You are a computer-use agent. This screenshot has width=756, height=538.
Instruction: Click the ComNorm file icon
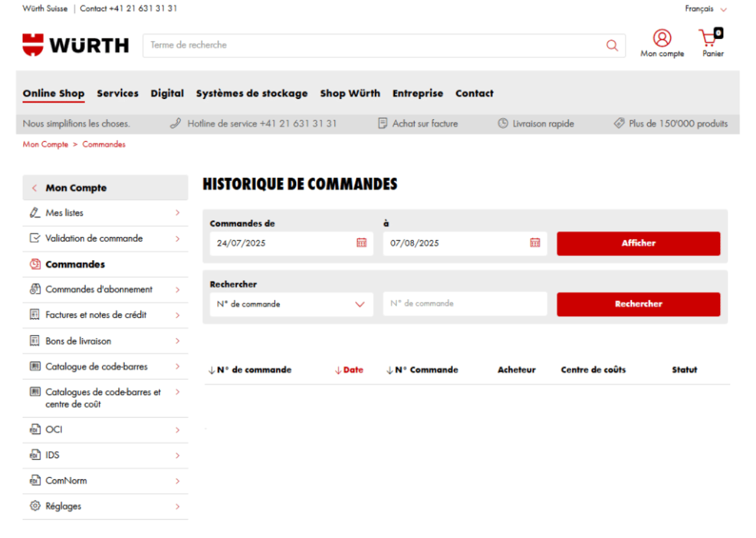(35, 481)
